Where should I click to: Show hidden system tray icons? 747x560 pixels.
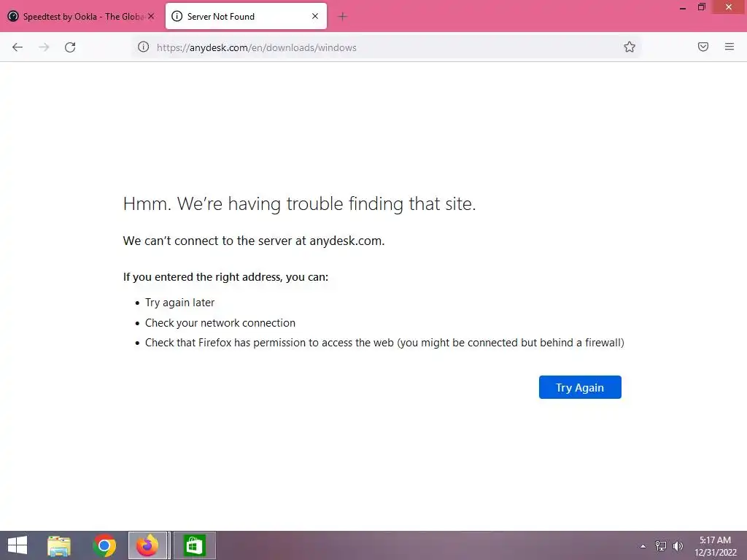pyautogui.click(x=643, y=546)
